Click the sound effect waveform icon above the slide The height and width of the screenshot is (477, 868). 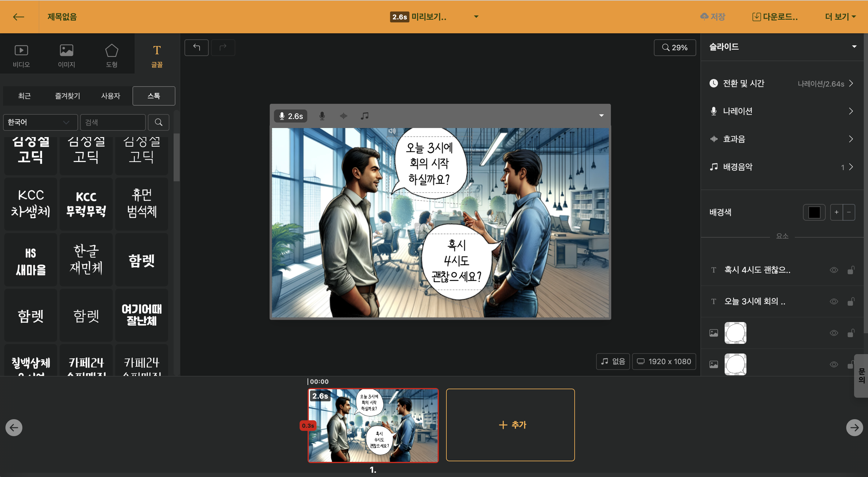(x=343, y=116)
